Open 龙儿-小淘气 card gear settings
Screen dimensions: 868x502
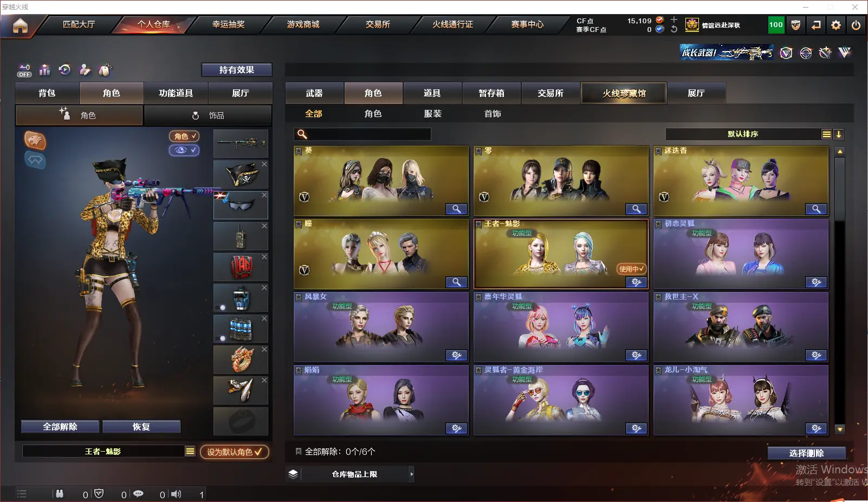pyautogui.click(x=816, y=428)
